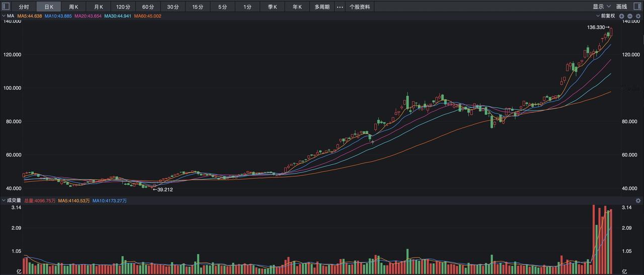
Task: Expand the 成交量 indicator dropdown
Action: (x=11, y=200)
